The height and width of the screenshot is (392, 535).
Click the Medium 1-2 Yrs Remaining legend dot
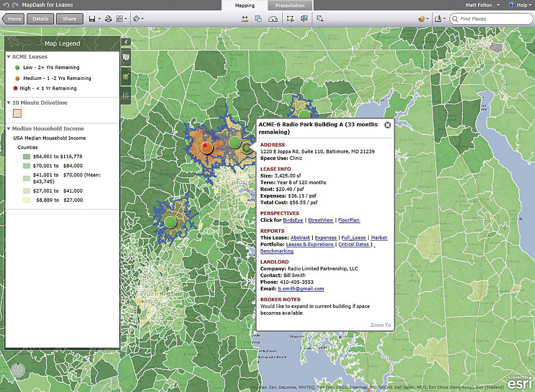click(x=17, y=78)
